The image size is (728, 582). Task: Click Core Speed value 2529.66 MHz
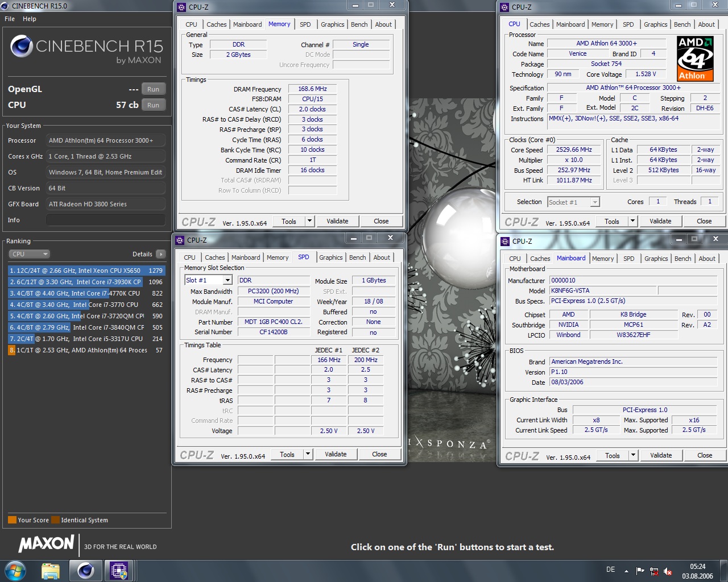click(574, 149)
